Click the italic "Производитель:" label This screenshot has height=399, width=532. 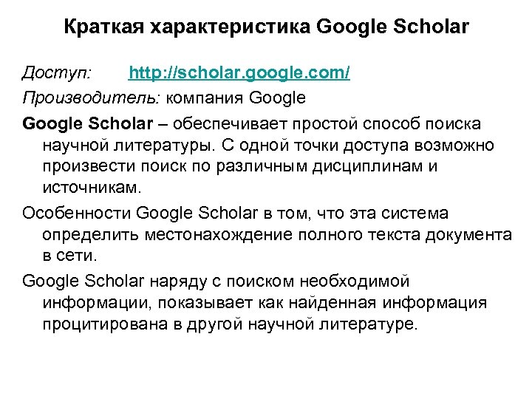click(92, 98)
